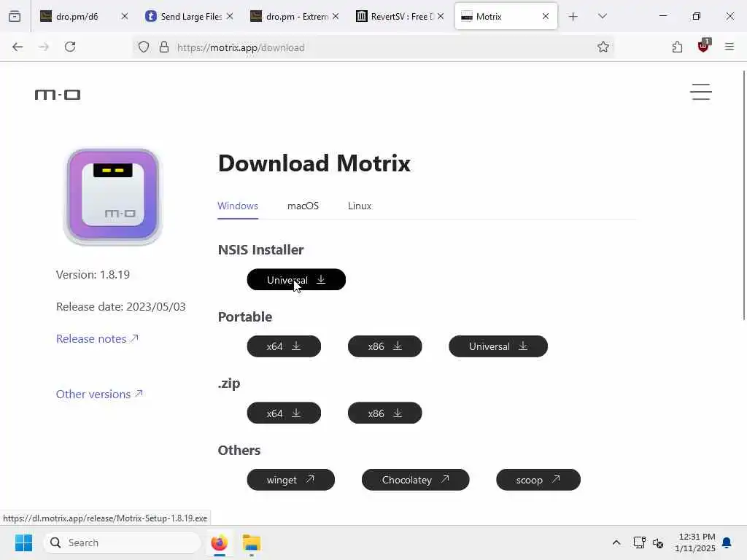Download the Portable x86 build
Screen dimensions: 747x560
(385, 346)
